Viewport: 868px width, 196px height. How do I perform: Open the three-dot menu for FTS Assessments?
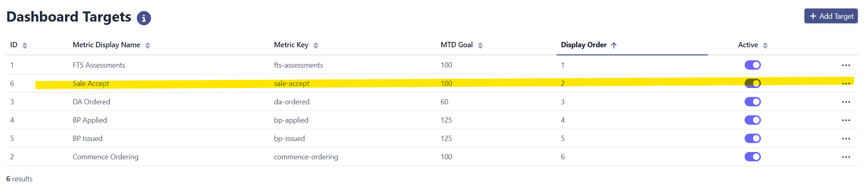pyautogui.click(x=846, y=65)
